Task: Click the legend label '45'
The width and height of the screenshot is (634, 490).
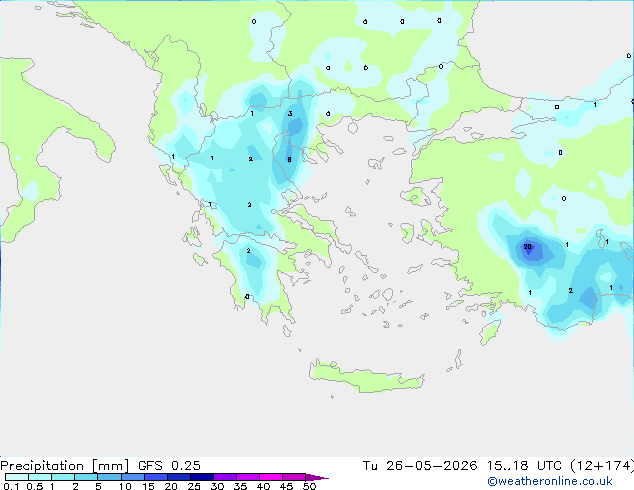Action: pyautogui.click(x=286, y=486)
